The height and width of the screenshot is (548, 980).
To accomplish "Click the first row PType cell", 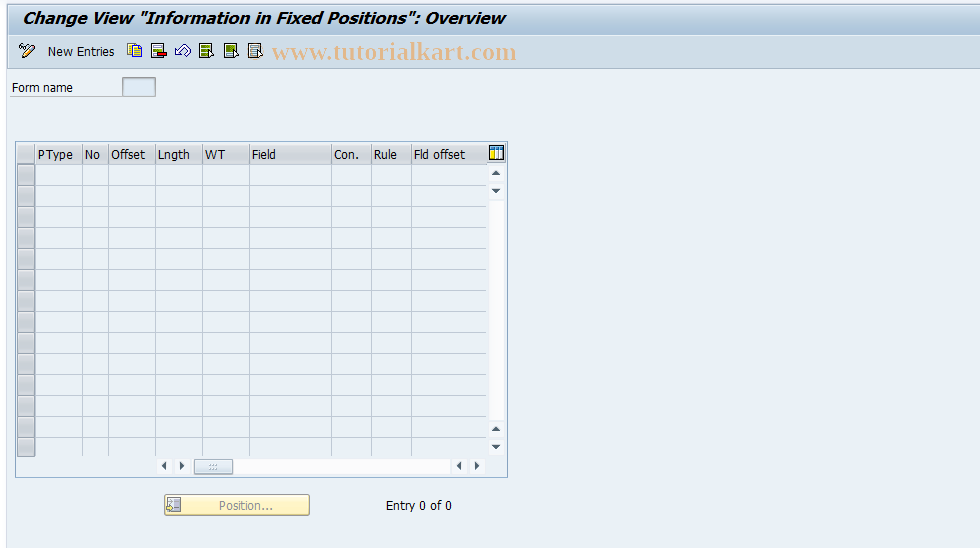I will [59, 175].
